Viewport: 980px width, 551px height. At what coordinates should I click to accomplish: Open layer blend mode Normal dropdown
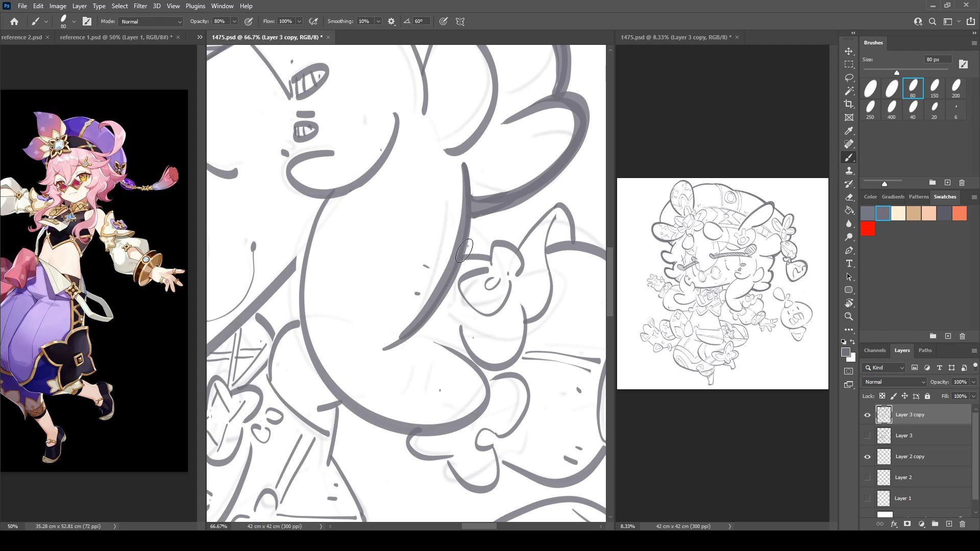[x=894, y=382]
